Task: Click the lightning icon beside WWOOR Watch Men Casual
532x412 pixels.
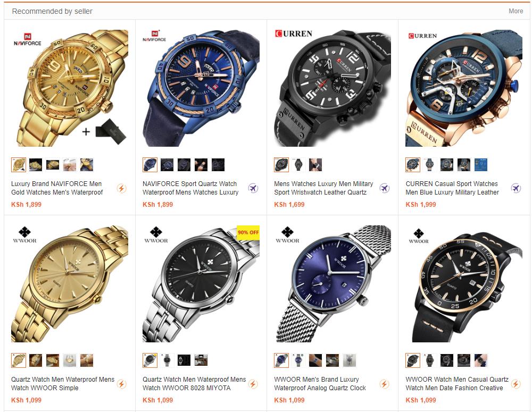Action: (516, 384)
